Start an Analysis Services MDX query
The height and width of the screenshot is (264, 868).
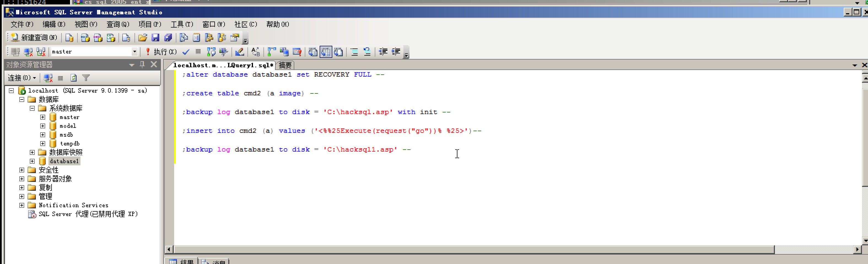85,37
